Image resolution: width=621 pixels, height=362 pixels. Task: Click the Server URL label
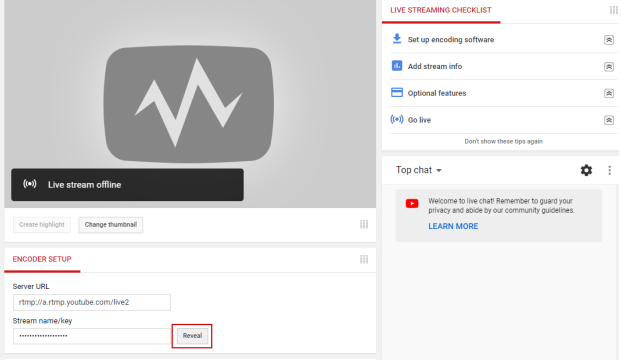click(31, 287)
